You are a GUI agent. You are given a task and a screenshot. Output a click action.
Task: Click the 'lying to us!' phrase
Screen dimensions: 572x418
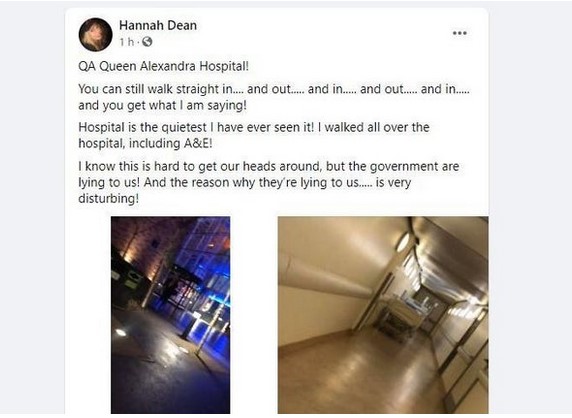109,182
